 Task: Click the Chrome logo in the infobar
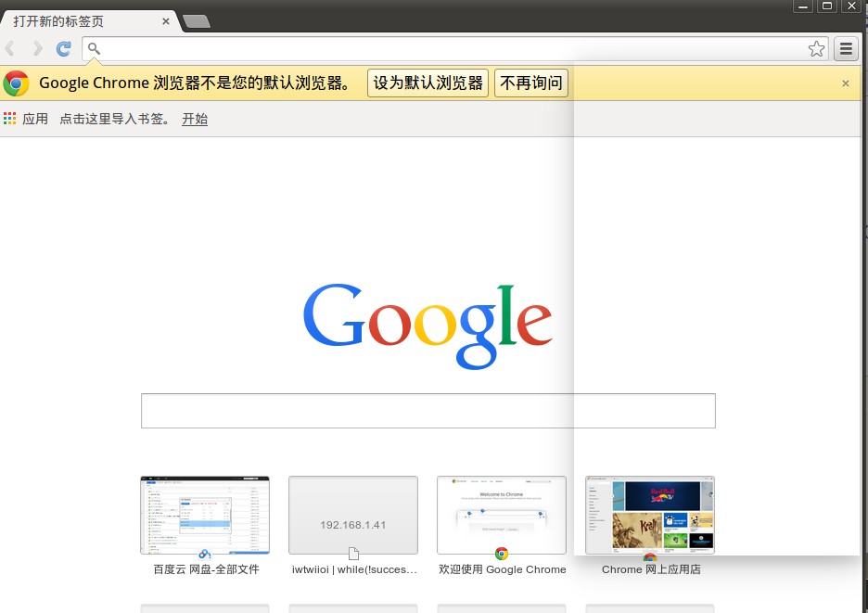point(16,83)
